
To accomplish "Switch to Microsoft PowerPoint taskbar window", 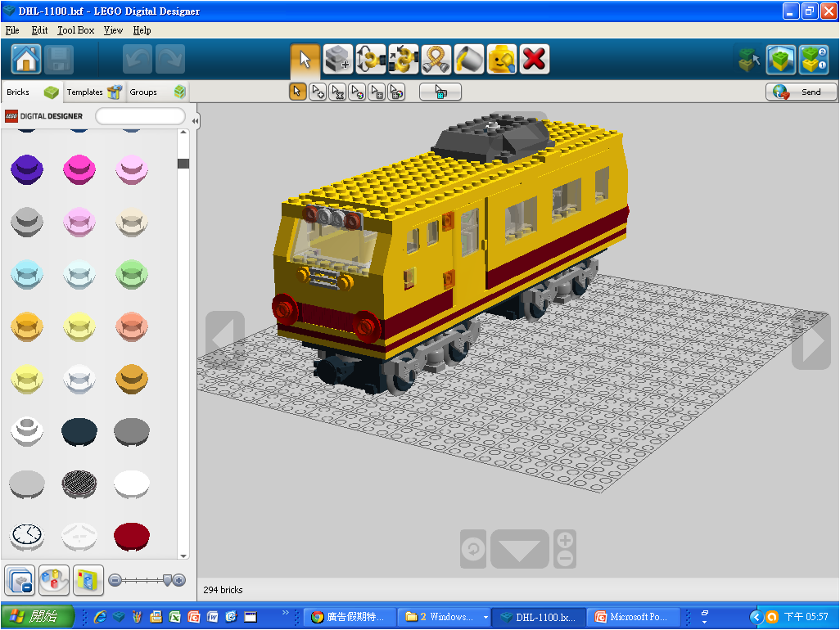I will pos(633,617).
